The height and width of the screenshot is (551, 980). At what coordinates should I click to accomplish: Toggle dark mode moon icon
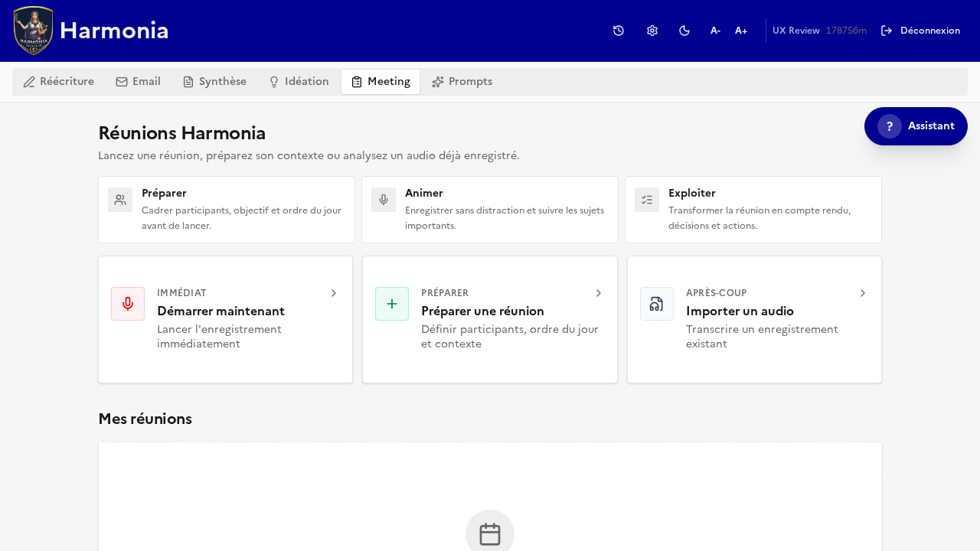click(x=684, y=31)
